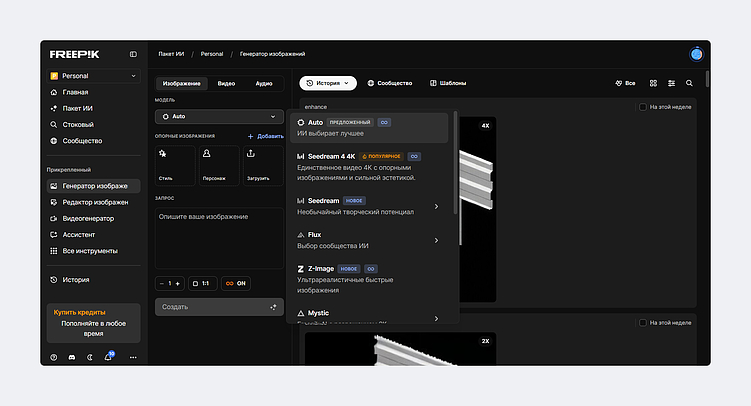Increase image count with plus button
Screen dimensions: 751x406
click(x=178, y=283)
